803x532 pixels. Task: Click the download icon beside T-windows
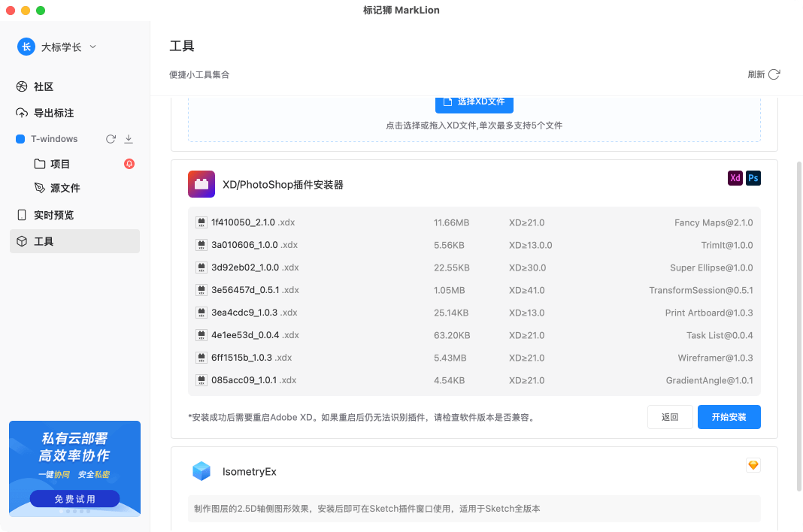tap(129, 138)
